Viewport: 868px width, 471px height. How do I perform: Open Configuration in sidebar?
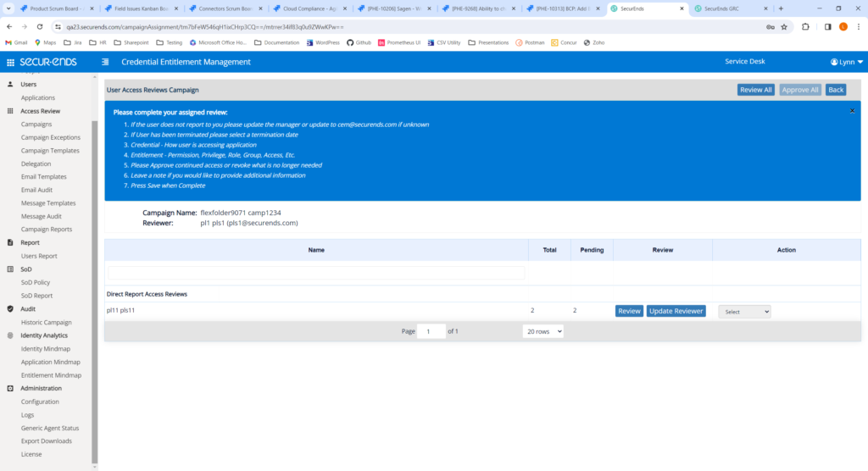[40, 402]
